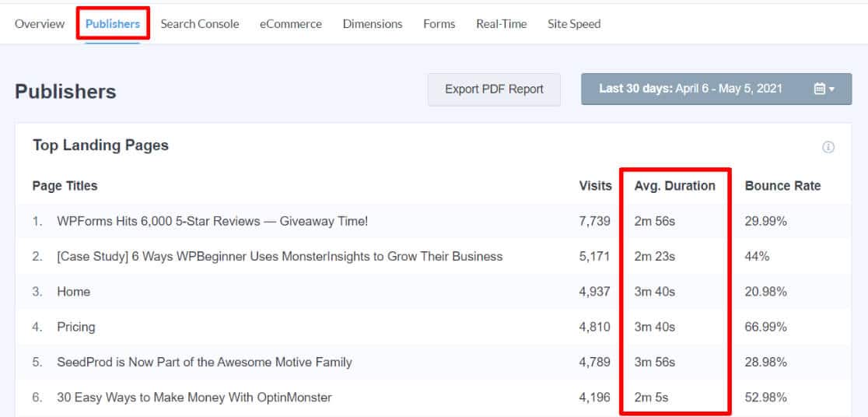Image resolution: width=868 pixels, height=417 pixels.
Task: Click the info icon for Top Landing Pages
Action: pyautogui.click(x=828, y=147)
